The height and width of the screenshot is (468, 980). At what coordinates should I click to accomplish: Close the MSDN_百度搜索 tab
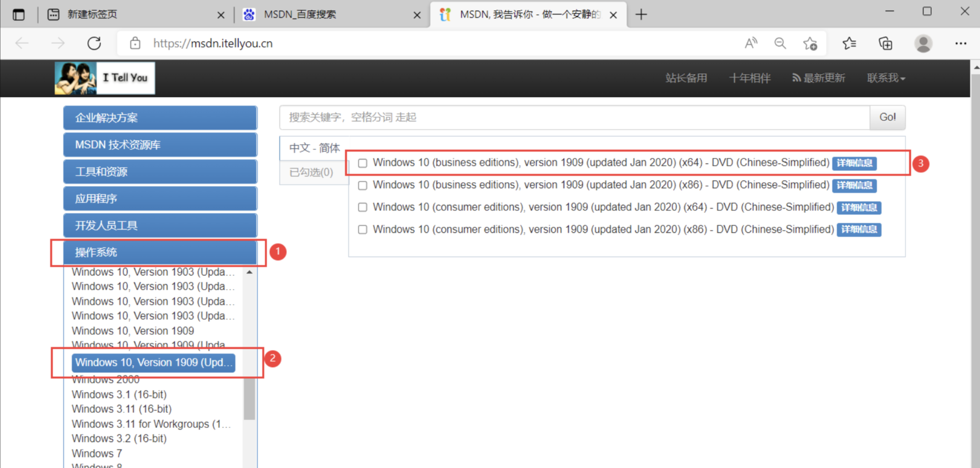417,15
